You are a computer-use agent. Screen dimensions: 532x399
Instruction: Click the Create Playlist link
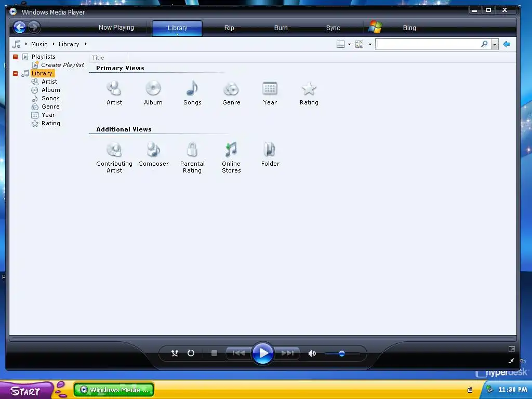[x=62, y=65]
